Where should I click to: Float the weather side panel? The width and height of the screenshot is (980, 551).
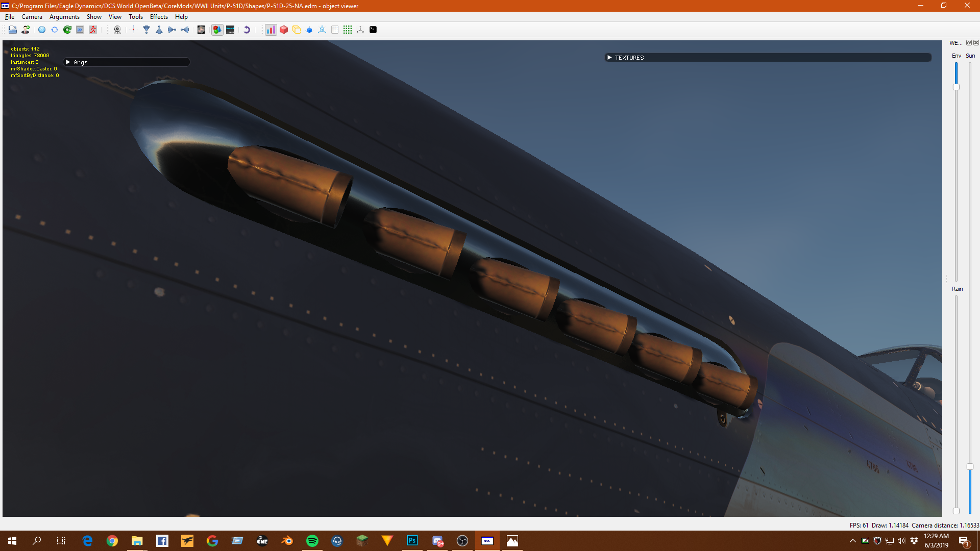point(969,43)
